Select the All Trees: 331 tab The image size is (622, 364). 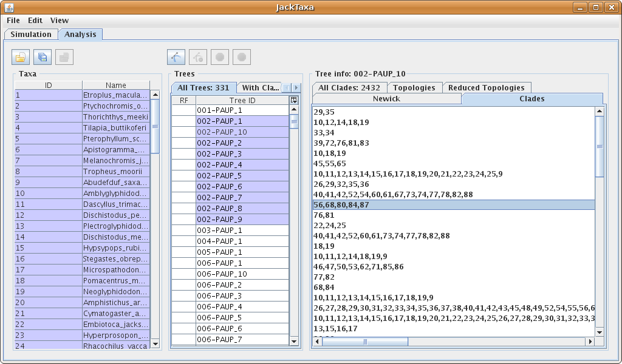coord(203,87)
